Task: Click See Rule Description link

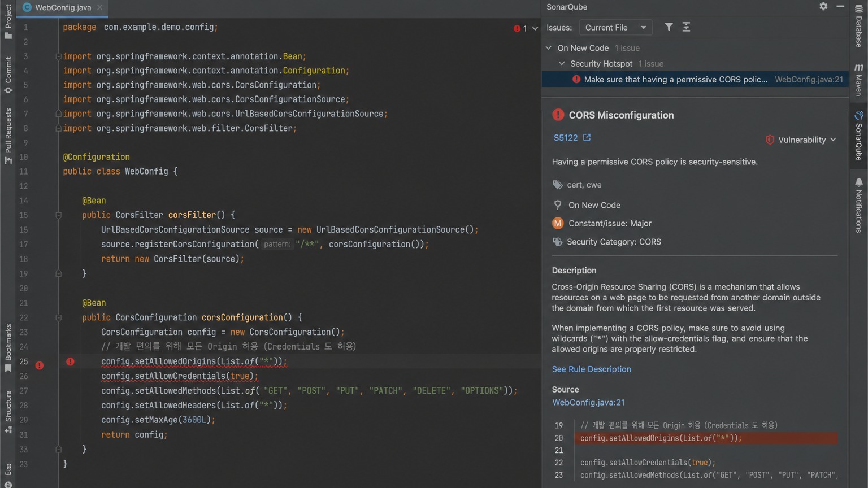Action: (x=591, y=369)
